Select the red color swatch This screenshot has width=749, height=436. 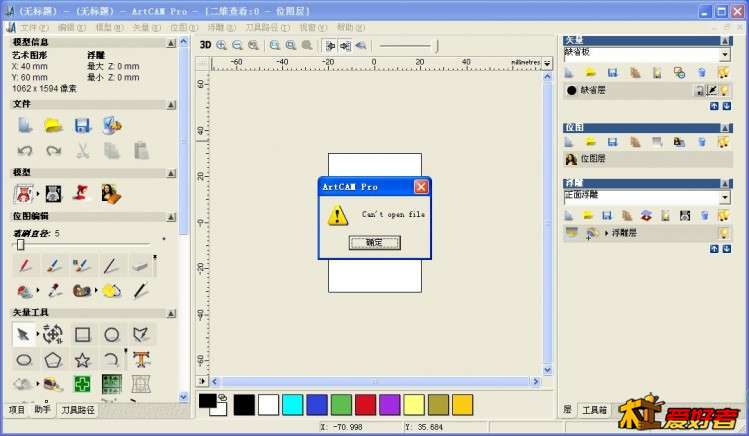tap(365, 404)
